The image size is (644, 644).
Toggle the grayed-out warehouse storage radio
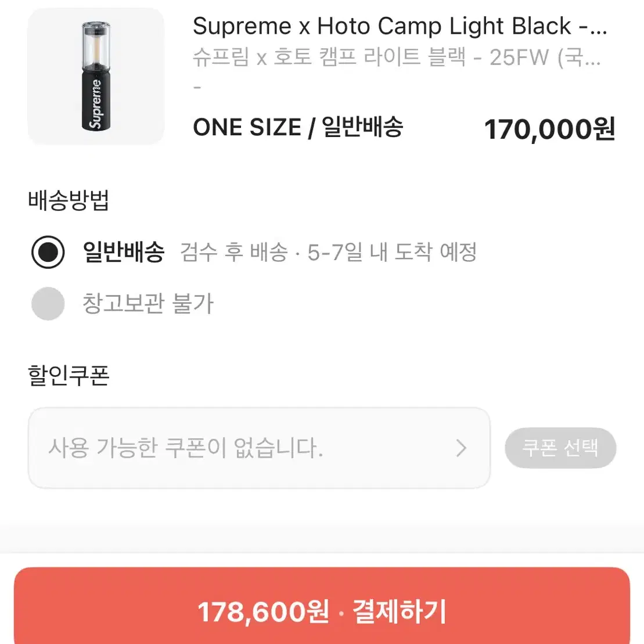pyautogui.click(x=48, y=303)
